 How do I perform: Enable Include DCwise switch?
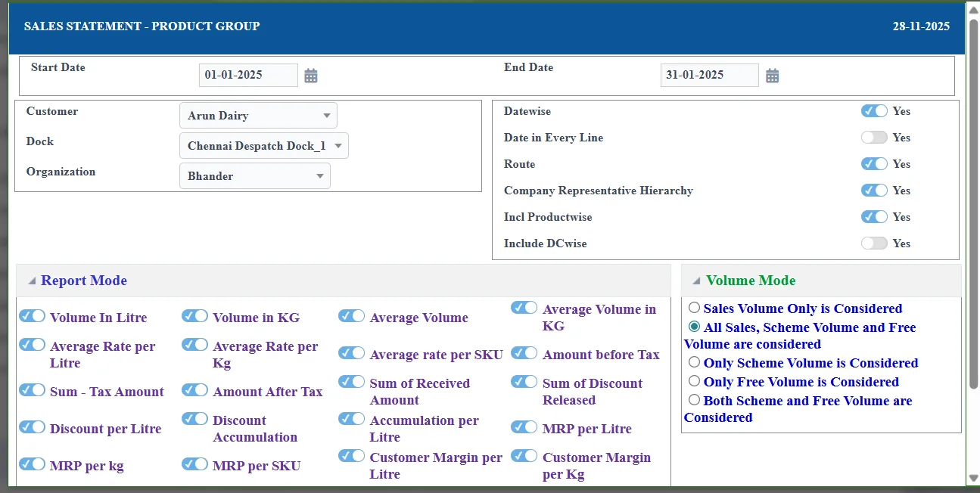(874, 243)
